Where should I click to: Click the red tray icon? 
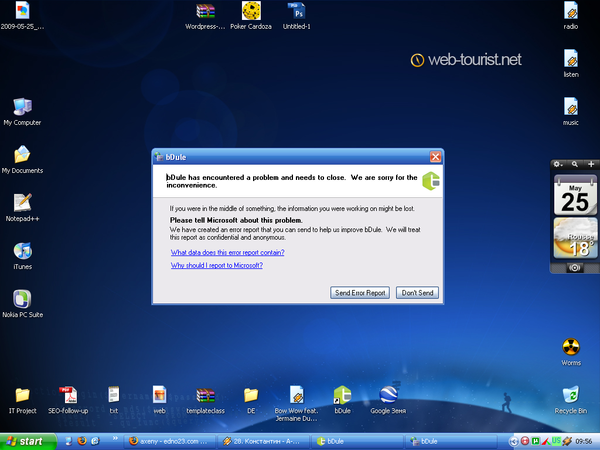coord(525,441)
